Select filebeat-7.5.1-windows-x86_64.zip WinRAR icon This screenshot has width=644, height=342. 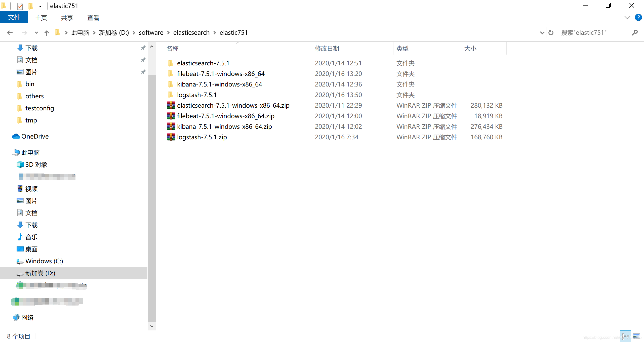click(171, 116)
